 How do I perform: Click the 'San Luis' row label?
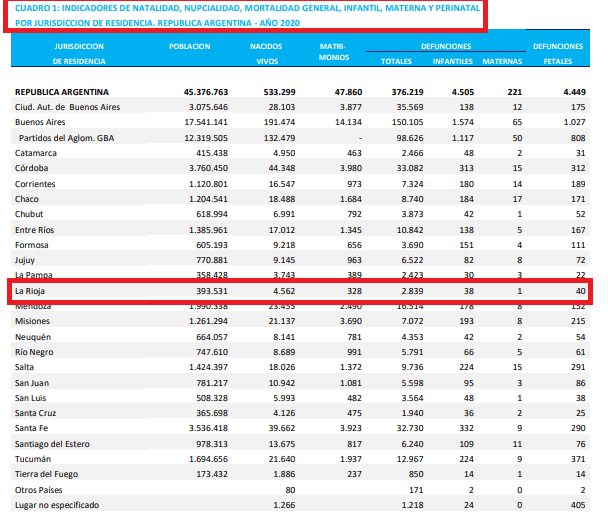30,398
